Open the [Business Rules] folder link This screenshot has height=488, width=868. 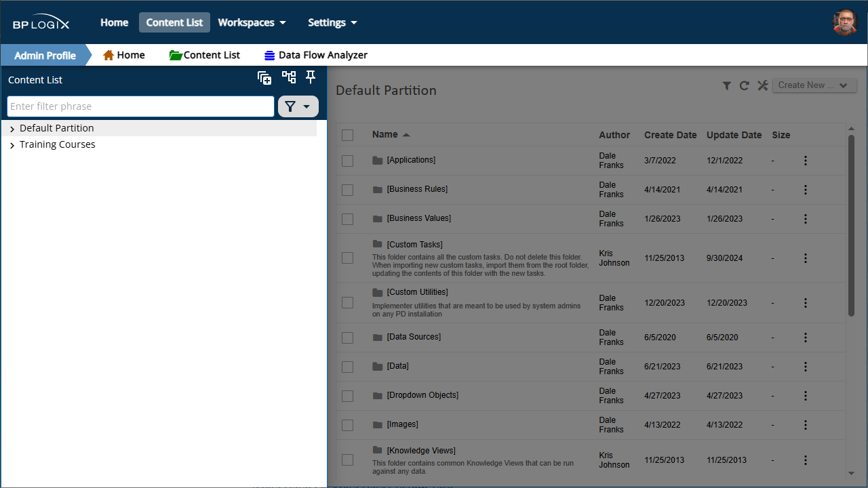(x=417, y=189)
